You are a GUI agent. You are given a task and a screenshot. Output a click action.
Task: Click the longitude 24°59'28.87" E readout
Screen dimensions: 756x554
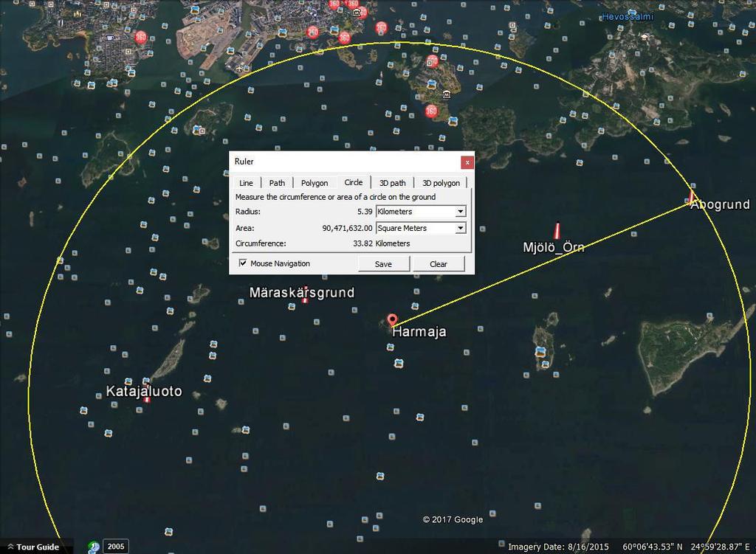click(721, 547)
